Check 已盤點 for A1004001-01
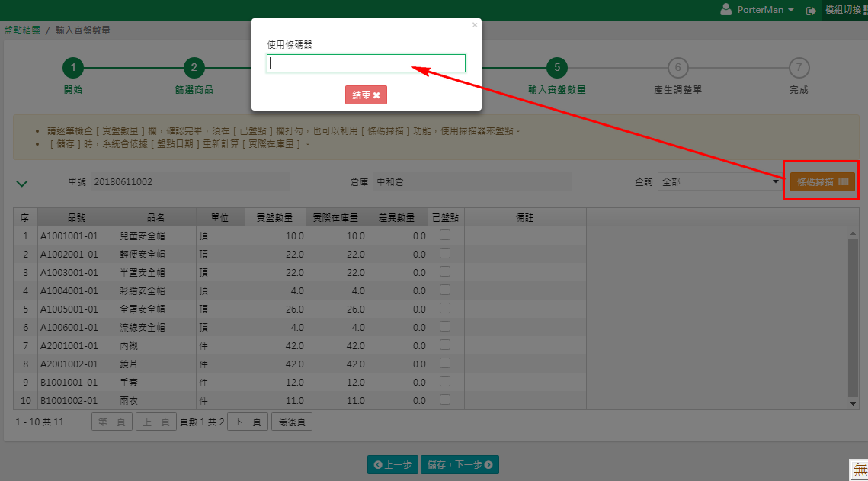 click(444, 290)
